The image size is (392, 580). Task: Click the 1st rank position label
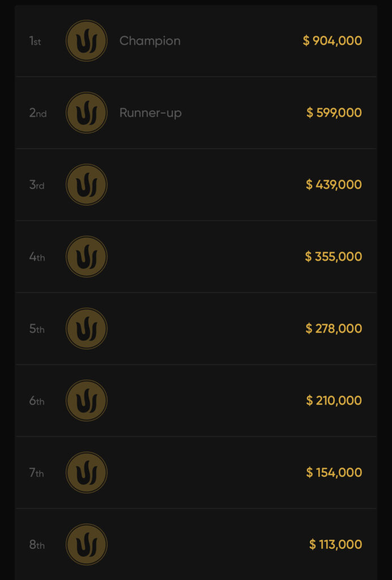click(x=35, y=41)
